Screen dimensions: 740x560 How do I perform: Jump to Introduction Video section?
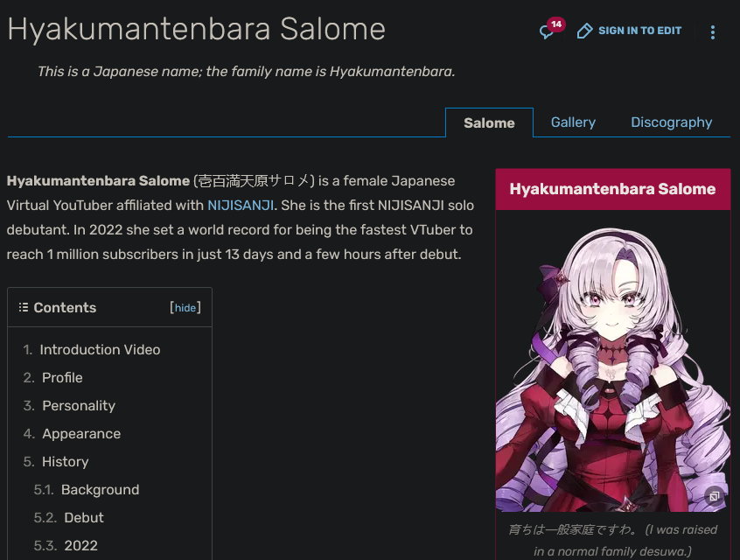pyautogui.click(x=100, y=349)
